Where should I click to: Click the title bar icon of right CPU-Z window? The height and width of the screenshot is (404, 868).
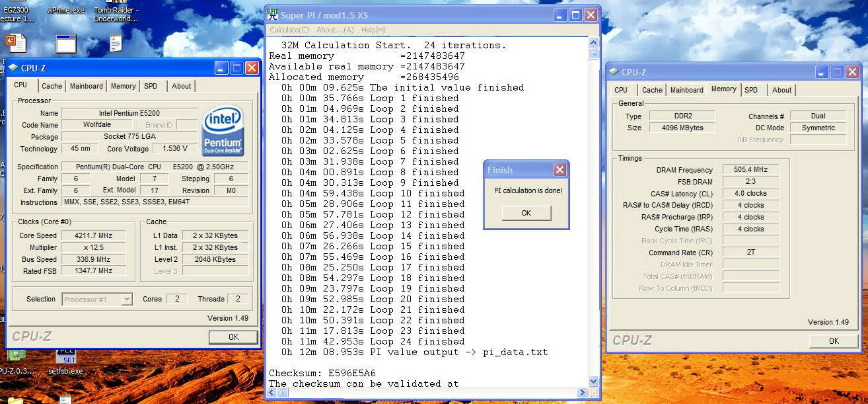click(613, 72)
